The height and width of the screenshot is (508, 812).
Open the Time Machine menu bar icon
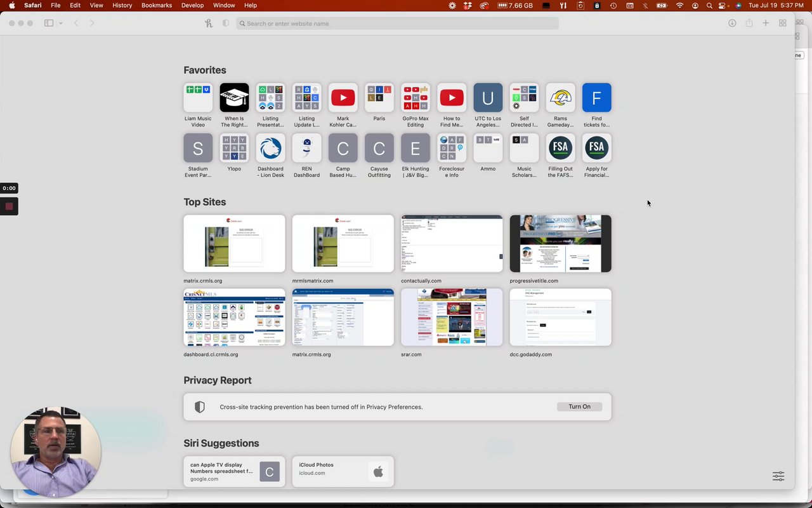[x=613, y=5]
